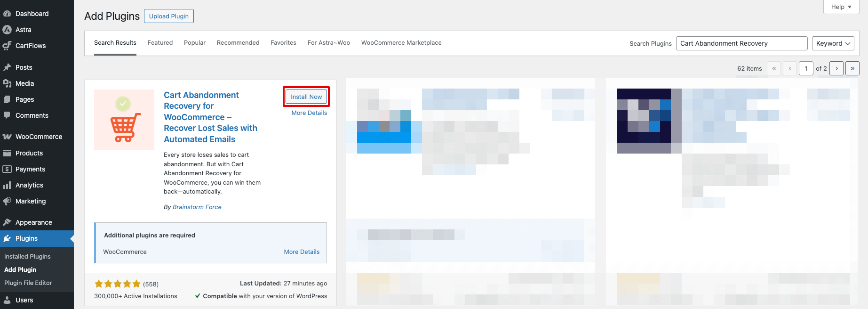Screen dimensions: 868x309
Task: Open the Brainstorm Force author link
Action: coord(197,207)
